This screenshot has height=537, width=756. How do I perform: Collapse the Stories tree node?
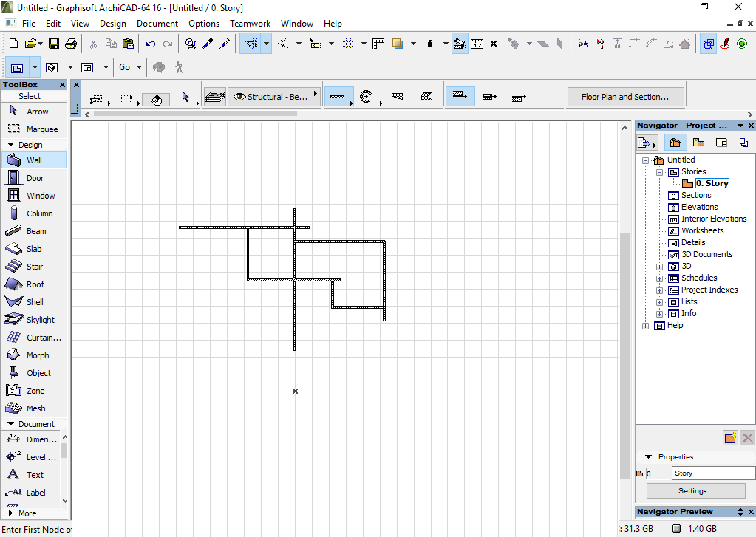pyautogui.click(x=660, y=172)
